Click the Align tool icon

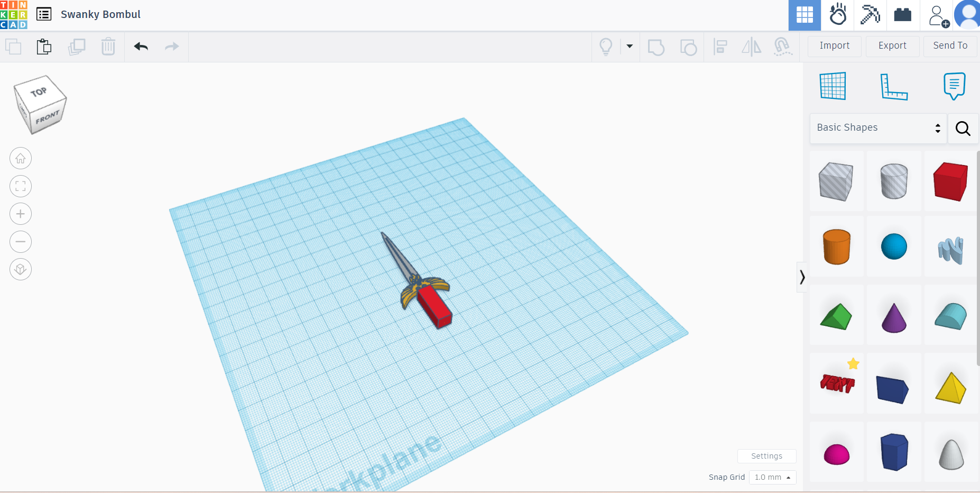[x=720, y=47]
